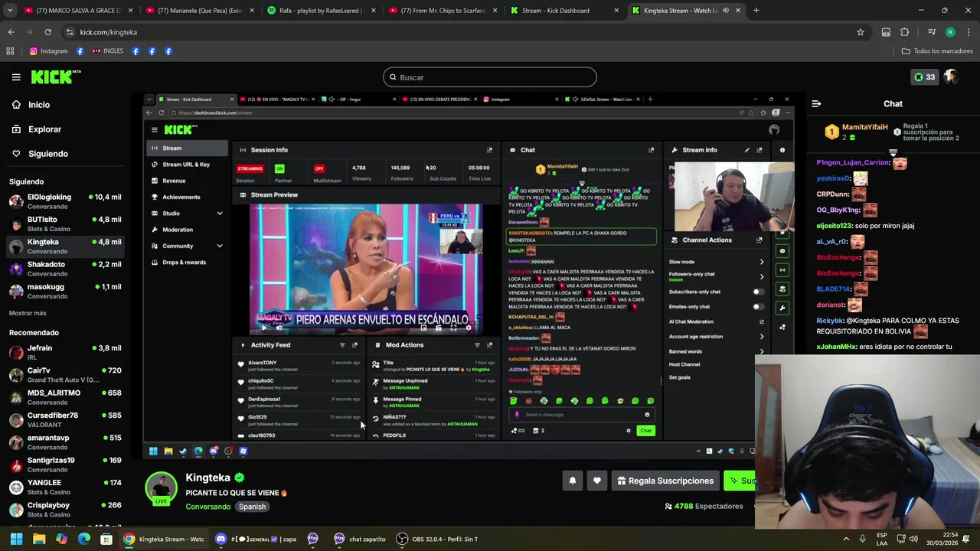Open ESP LAA language switcher

click(882, 539)
